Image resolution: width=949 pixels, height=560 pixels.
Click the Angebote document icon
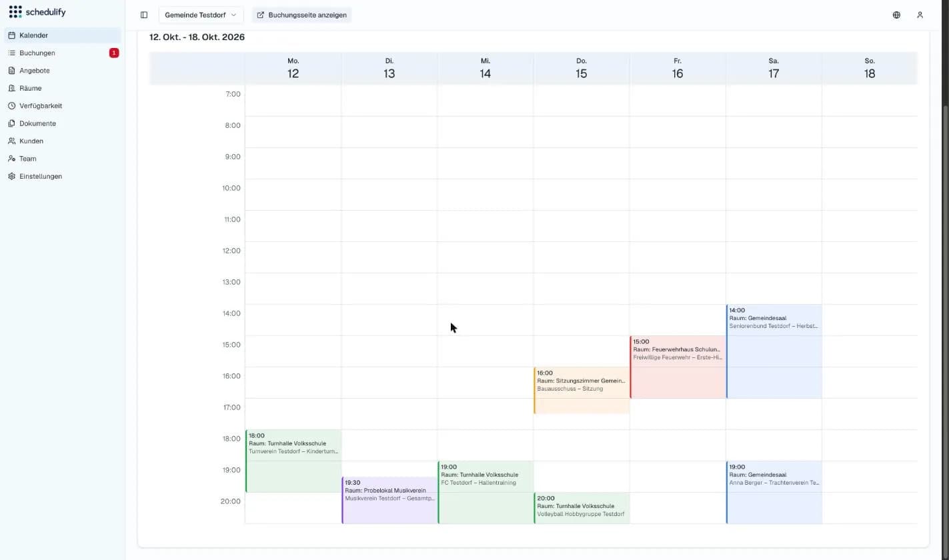[12, 71]
